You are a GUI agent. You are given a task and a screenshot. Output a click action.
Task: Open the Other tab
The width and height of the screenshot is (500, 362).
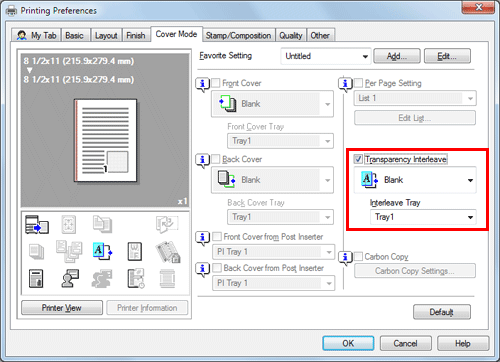coord(320,35)
